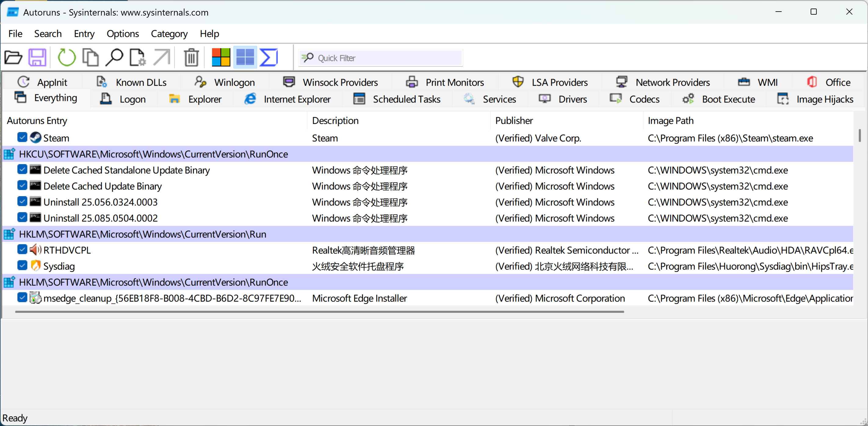Switch to the Services tab
The image size is (868, 426).
(490, 99)
